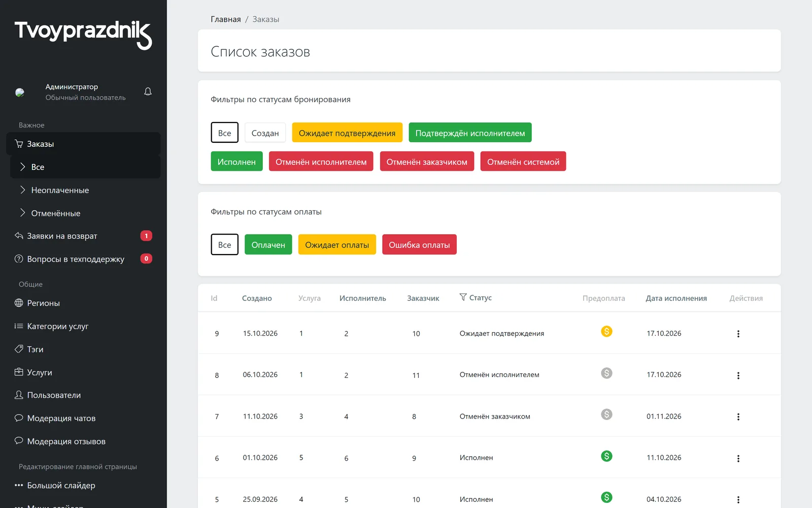The image size is (812, 508).
Task: Click yellow prepayment icon for order 9
Action: click(x=606, y=331)
